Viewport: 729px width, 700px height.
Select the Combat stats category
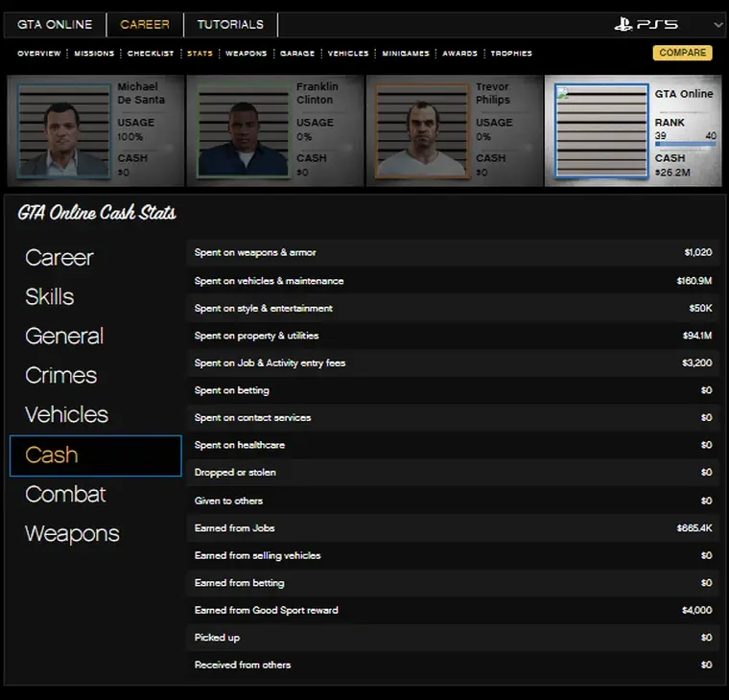pyautogui.click(x=65, y=494)
